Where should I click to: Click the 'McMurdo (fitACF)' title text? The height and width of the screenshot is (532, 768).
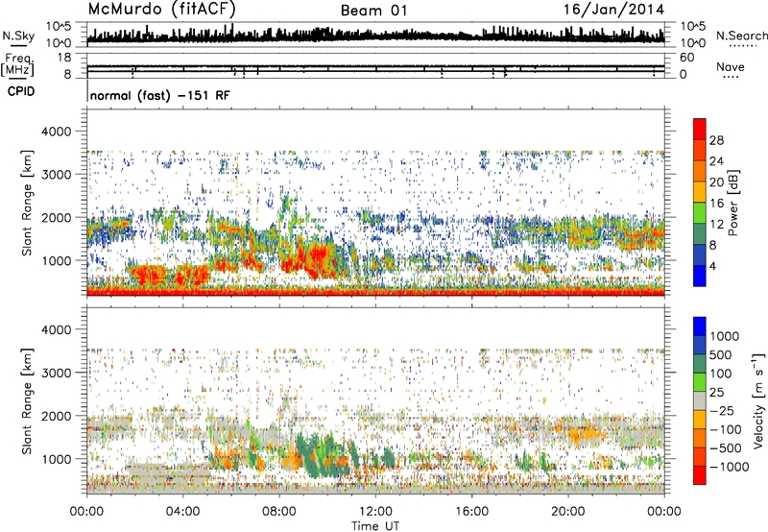pyautogui.click(x=162, y=9)
